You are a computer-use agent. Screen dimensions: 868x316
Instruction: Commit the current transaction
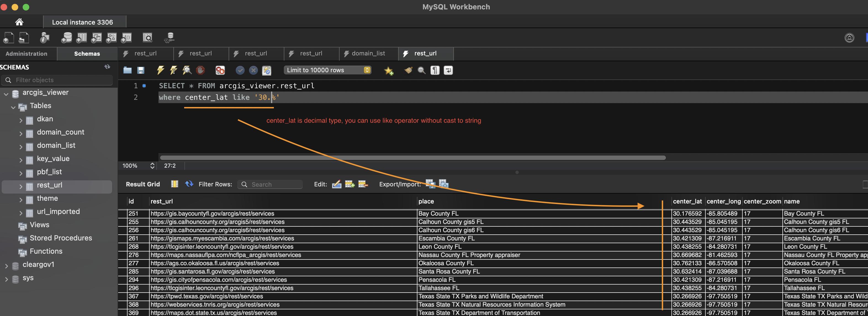tap(240, 70)
